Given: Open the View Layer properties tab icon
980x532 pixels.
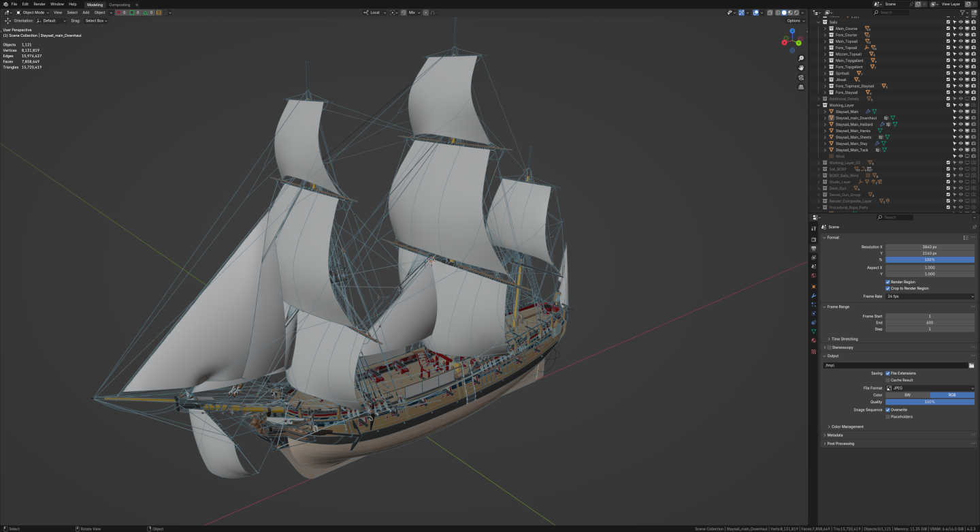Looking at the screenshot, I should pos(813,257).
